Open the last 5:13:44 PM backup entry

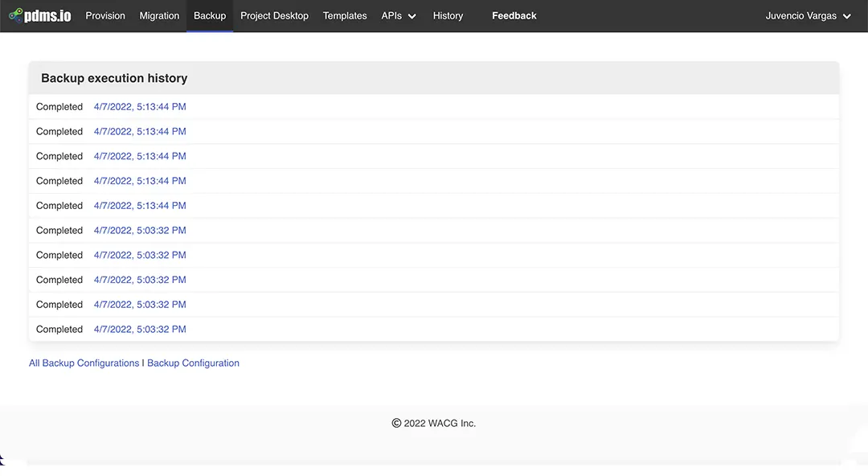140,206
